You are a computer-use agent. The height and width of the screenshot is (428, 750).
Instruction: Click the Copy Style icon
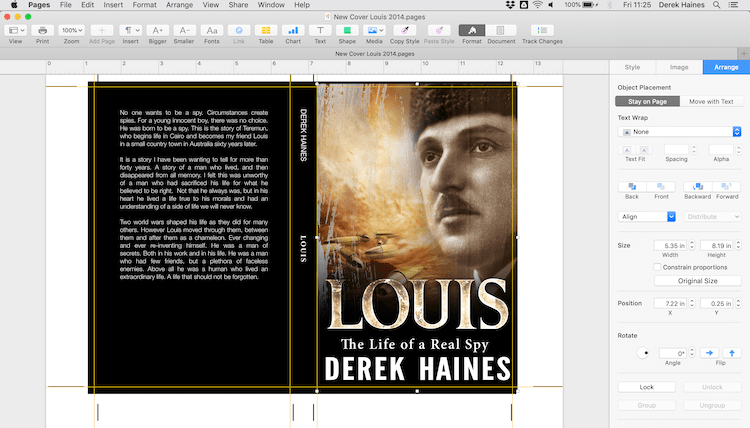405,30
